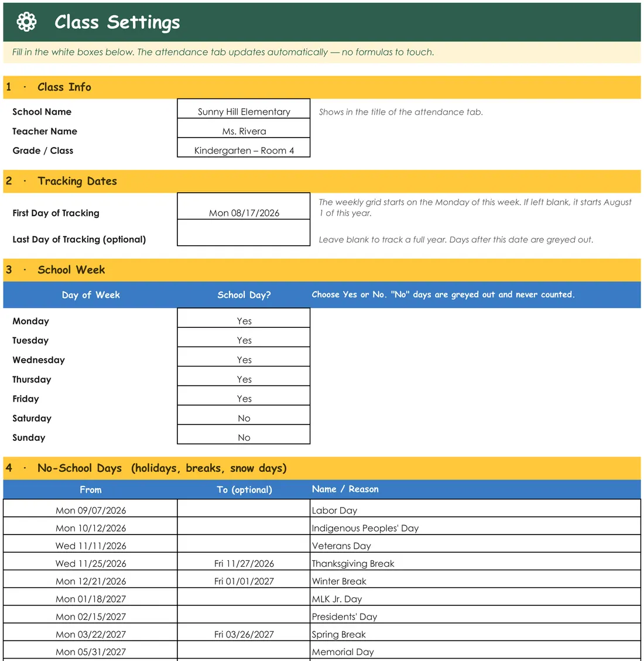Edit the Teacher Name field showing Ms. Rivera

244,128
